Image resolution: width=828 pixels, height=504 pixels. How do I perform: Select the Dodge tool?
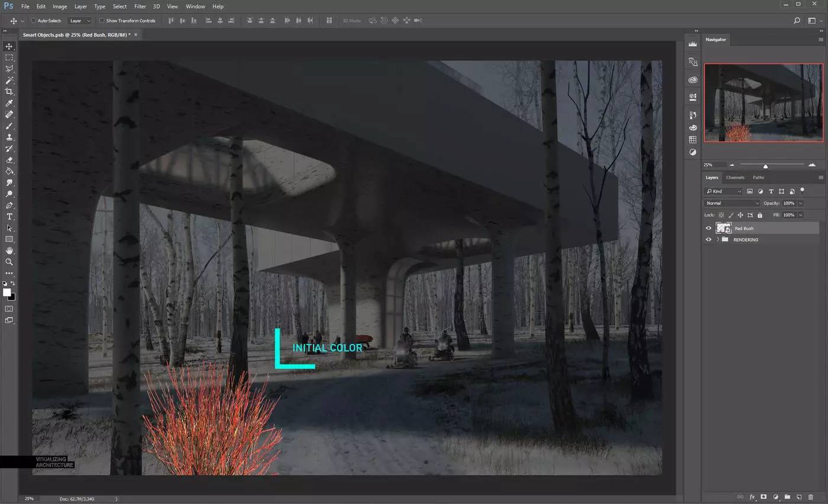click(x=9, y=194)
